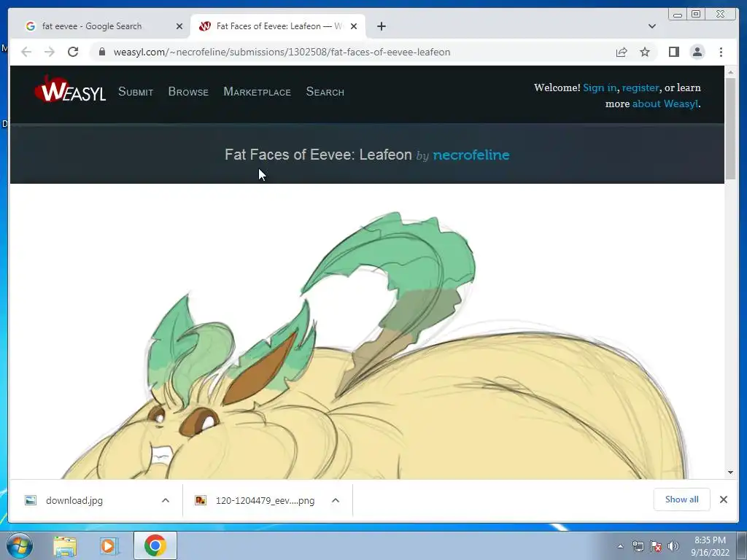Open the Submit menu item

coord(136,91)
